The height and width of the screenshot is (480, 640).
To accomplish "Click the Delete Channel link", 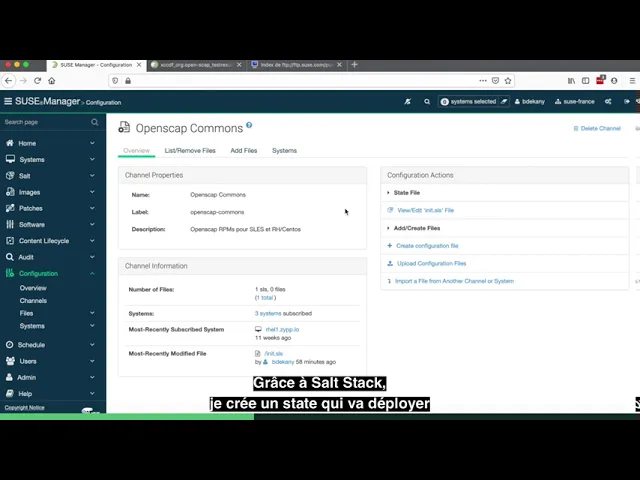I will (597, 129).
